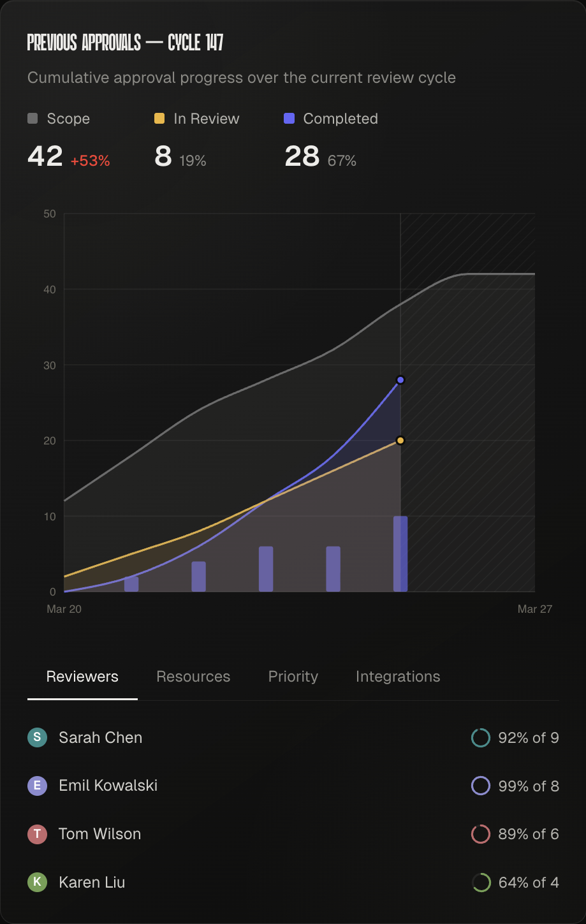Toggle the In Review legend entry
Viewport: 586px width, 924px height.
[196, 119]
